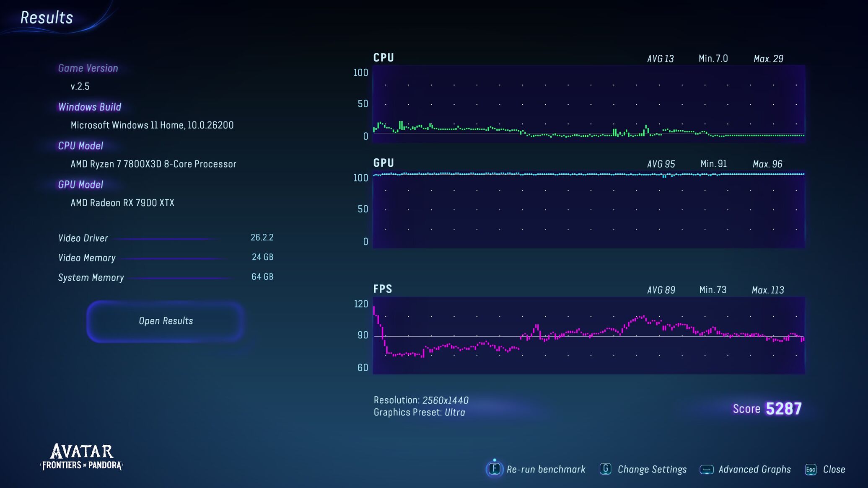Click the System Memory 64 GB value
This screenshot has width=868, height=488.
coord(262,277)
